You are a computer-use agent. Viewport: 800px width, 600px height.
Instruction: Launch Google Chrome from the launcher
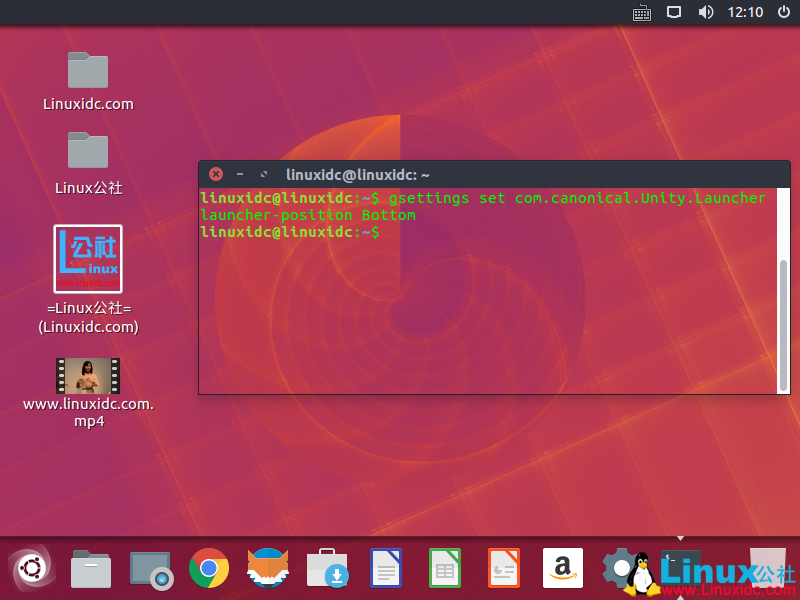[209, 568]
